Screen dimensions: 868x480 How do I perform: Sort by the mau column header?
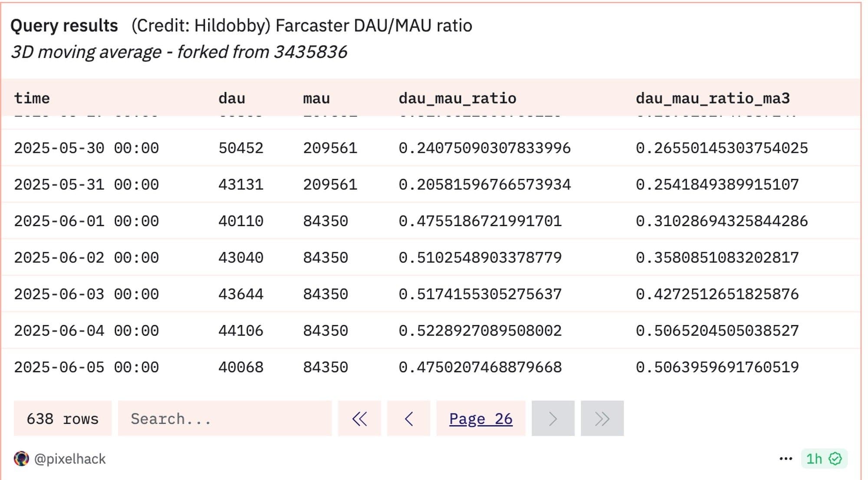(x=316, y=98)
